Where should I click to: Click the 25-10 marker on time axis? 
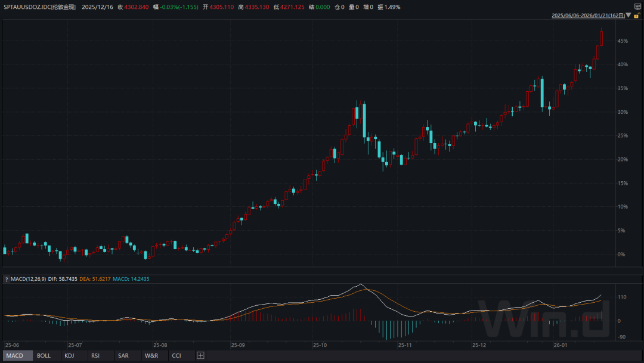click(x=320, y=345)
